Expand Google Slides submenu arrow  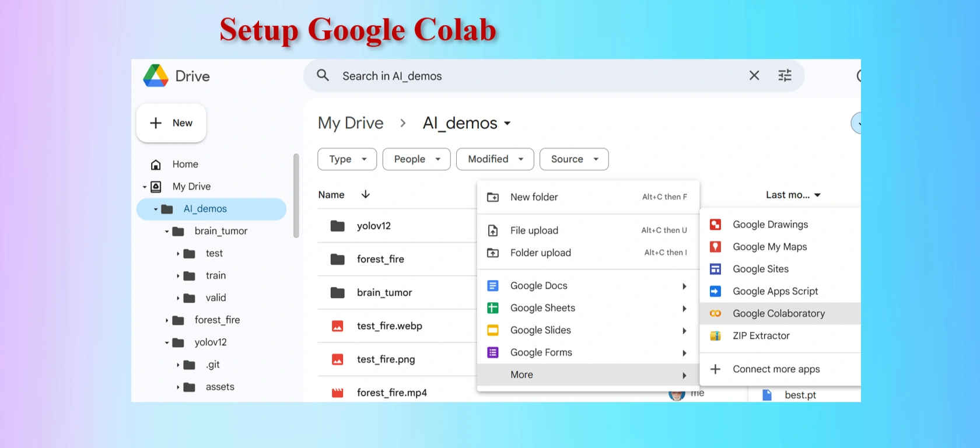coord(684,331)
